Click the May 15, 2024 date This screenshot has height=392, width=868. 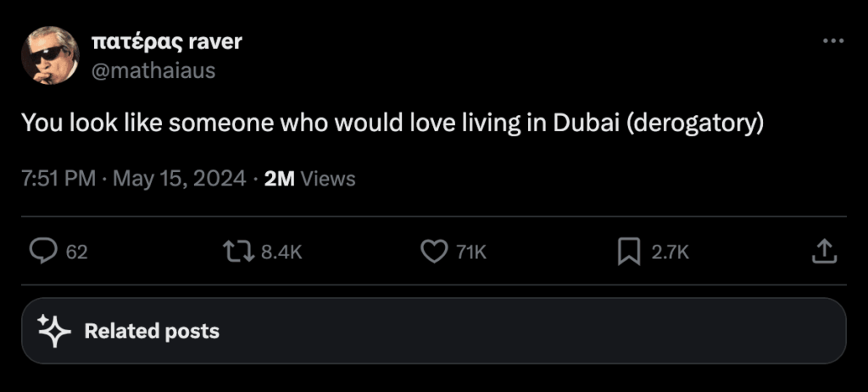tap(179, 179)
